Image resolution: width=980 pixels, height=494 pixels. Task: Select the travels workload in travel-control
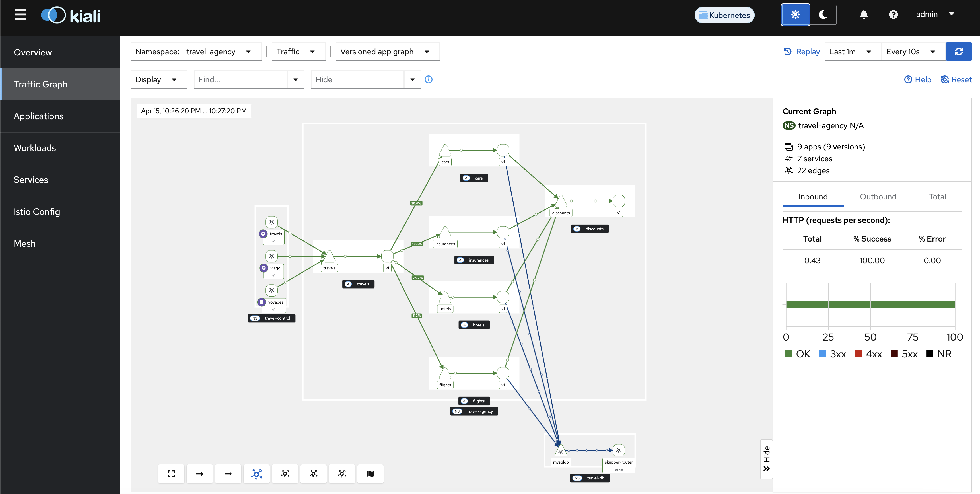pyautogui.click(x=271, y=222)
